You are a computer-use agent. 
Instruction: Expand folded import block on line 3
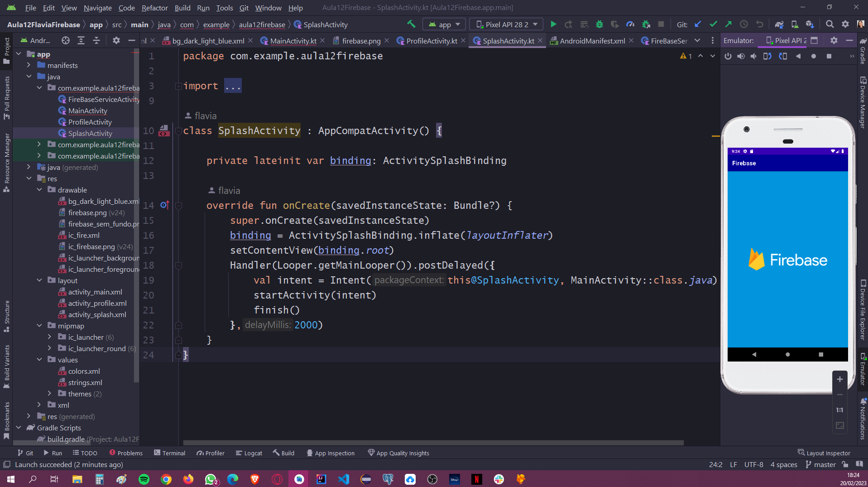(x=178, y=86)
